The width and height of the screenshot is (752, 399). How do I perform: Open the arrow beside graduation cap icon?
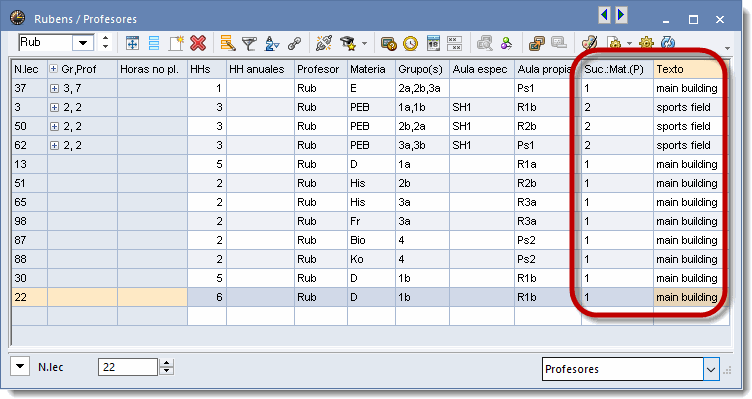click(364, 44)
